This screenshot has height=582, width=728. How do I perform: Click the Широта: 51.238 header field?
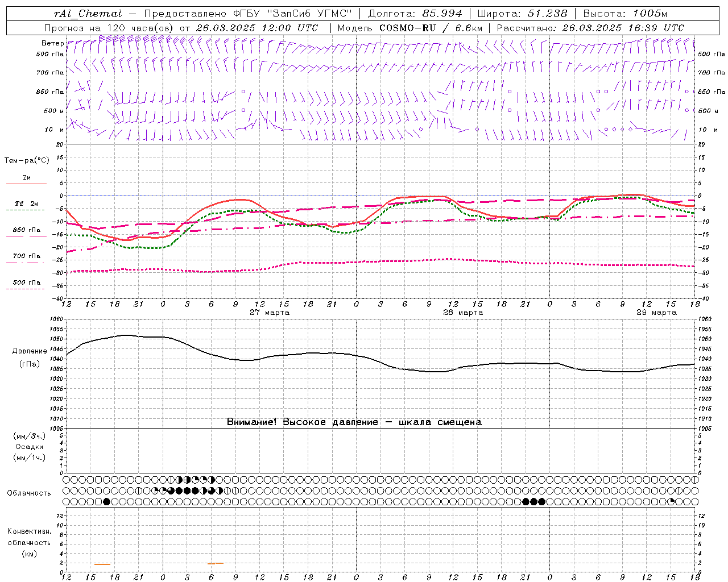522,14
